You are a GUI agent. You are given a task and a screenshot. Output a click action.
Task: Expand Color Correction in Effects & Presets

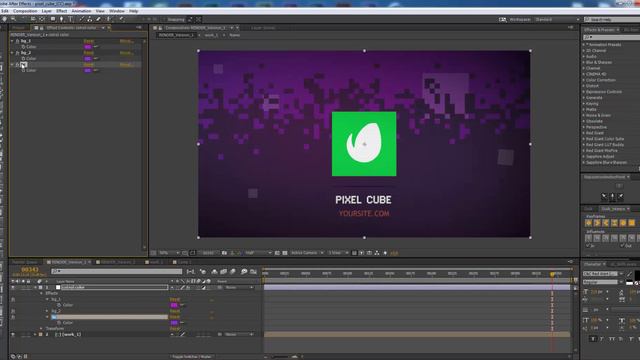click(584, 80)
